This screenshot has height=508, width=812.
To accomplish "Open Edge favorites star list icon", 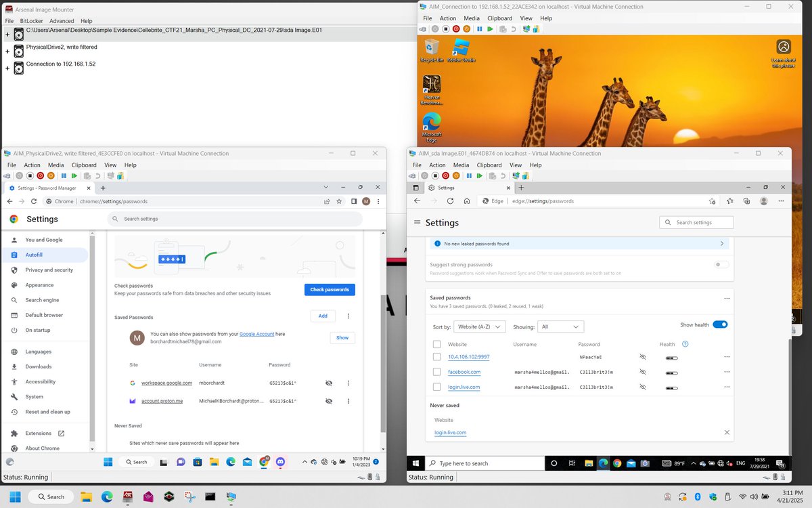I will click(x=730, y=201).
